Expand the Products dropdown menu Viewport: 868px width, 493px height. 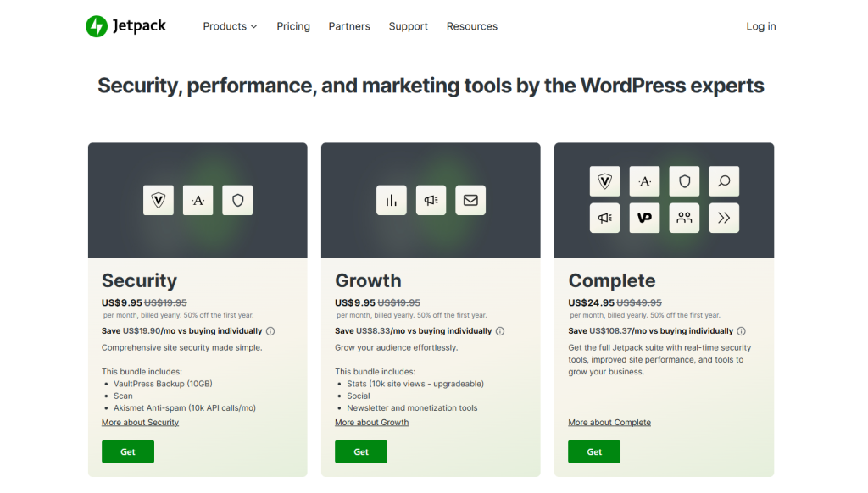[x=230, y=26]
